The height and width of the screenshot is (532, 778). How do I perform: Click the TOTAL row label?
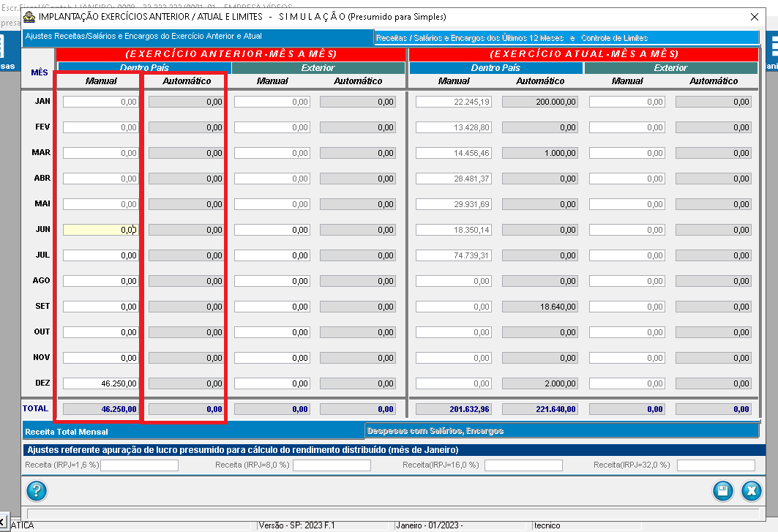35,408
